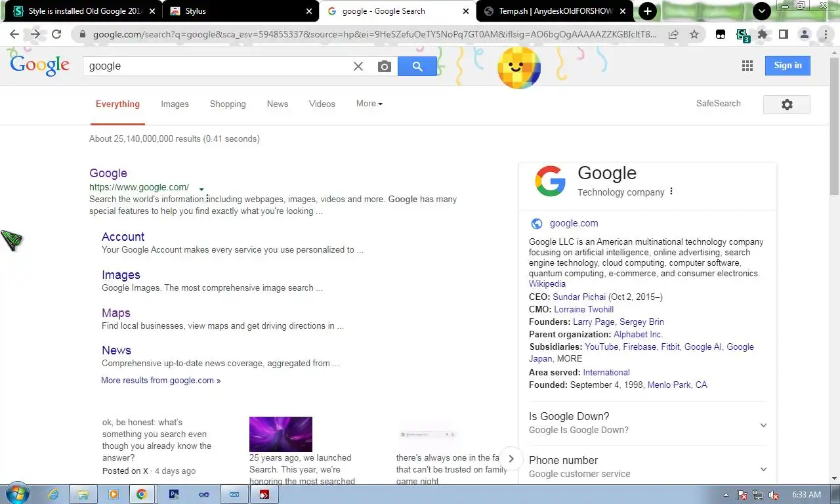
Task: Open Windows Explorer folder in taskbar
Action: click(x=83, y=494)
